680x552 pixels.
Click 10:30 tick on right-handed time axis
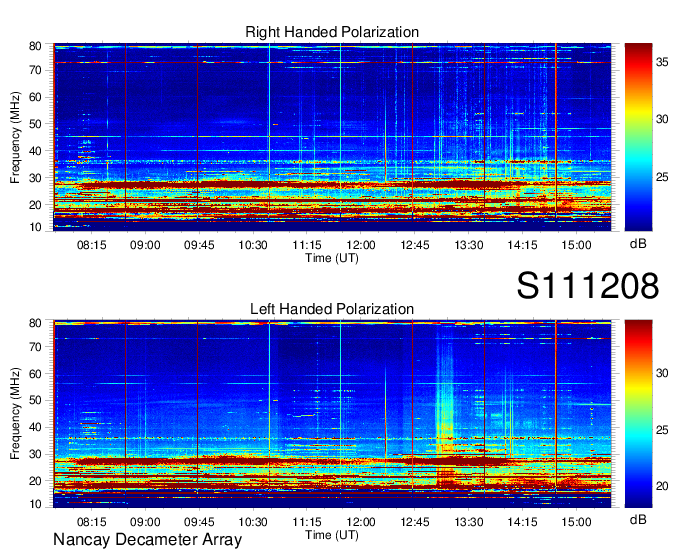253,245
